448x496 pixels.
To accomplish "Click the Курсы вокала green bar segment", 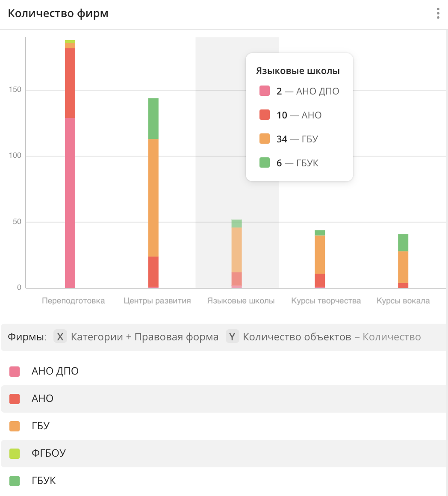I will pos(403,242).
